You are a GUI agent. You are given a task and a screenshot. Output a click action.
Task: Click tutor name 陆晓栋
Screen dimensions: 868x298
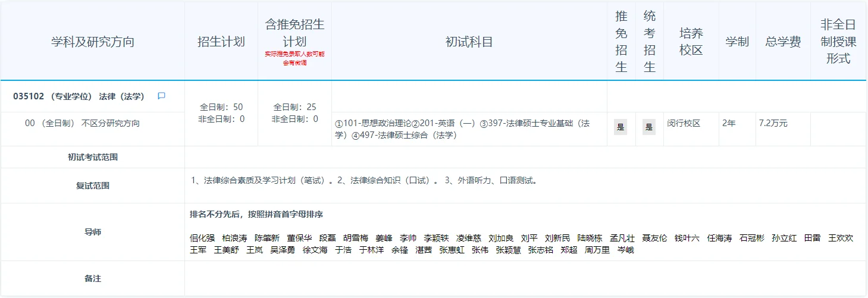[590, 238]
